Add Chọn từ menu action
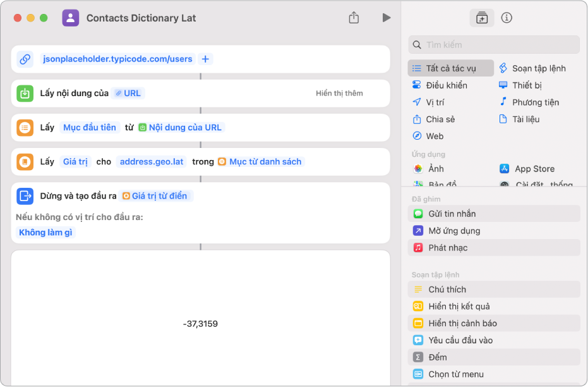The width and height of the screenshot is (588, 387). 494,374
